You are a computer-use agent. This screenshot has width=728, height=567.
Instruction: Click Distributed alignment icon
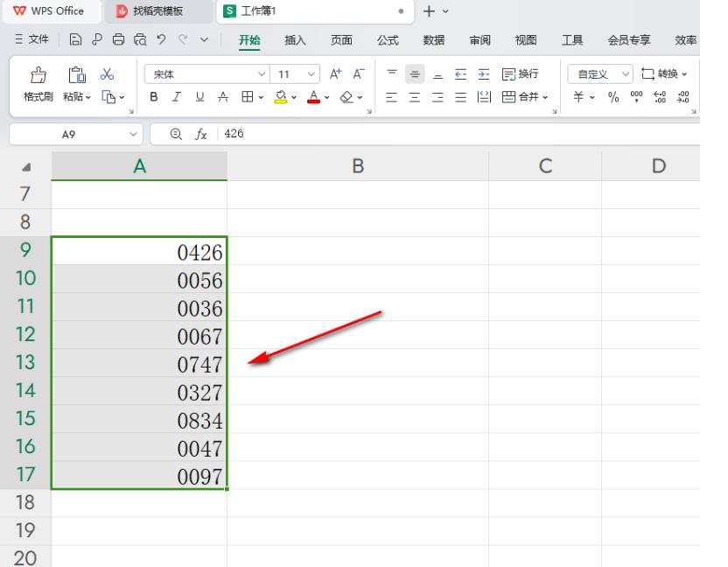pyautogui.click(x=484, y=97)
